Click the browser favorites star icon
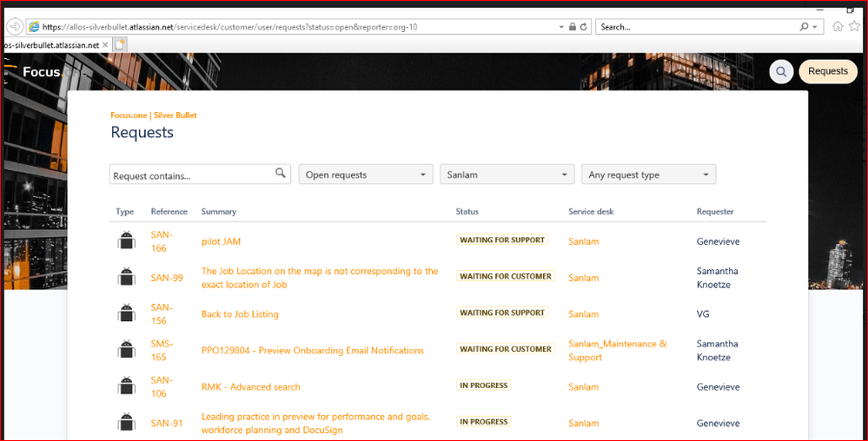The width and height of the screenshot is (868, 441). pyautogui.click(x=854, y=26)
